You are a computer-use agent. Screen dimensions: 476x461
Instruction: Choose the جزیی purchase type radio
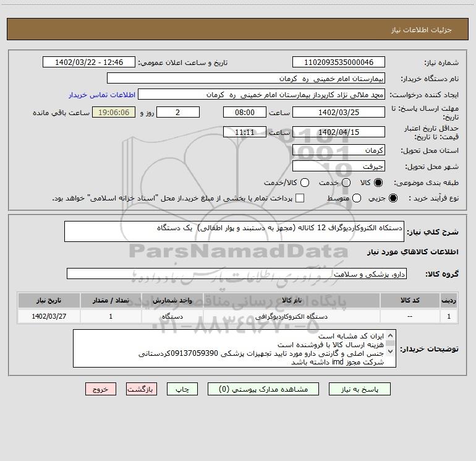393,198
